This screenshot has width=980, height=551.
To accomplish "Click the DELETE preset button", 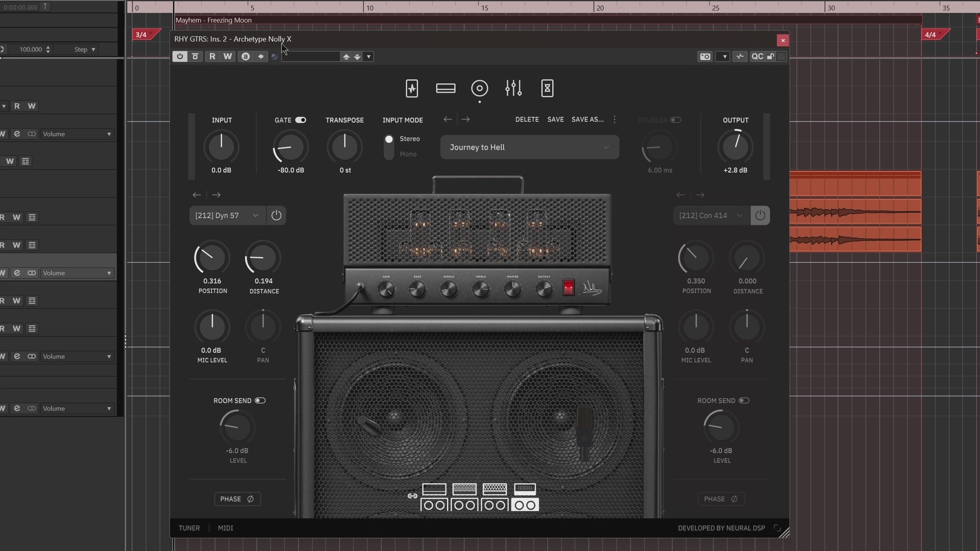I will click(527, 119).
